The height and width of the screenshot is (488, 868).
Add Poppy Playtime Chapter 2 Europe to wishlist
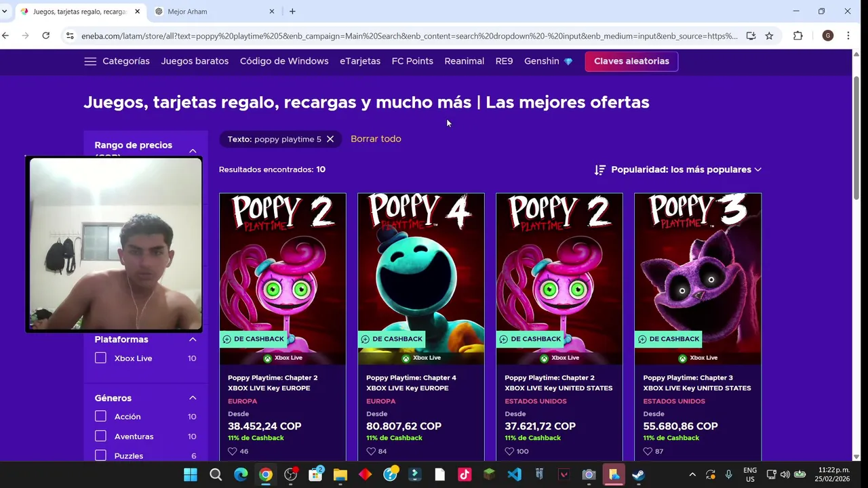[x=233, y=451]
